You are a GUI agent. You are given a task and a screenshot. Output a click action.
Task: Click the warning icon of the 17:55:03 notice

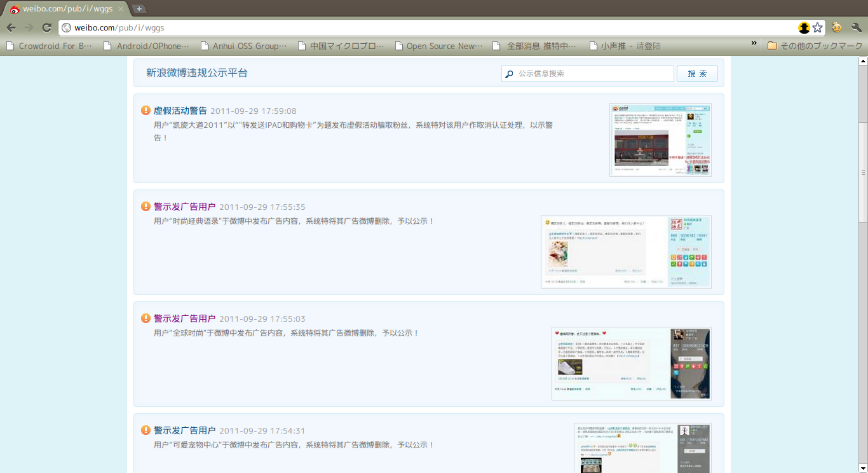[x=146, y=319]
